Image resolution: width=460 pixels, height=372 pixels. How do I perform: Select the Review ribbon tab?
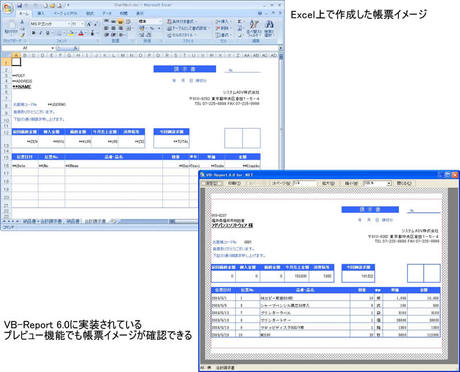[123, 13]
